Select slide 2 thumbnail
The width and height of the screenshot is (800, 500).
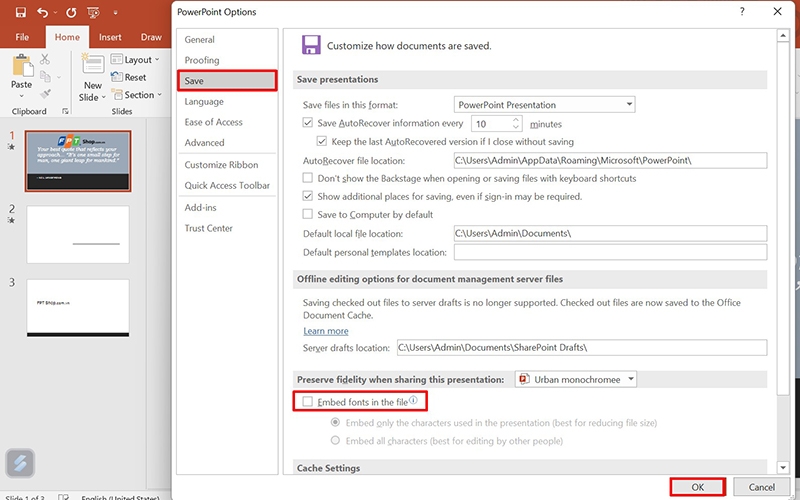[x=78, y=234]
